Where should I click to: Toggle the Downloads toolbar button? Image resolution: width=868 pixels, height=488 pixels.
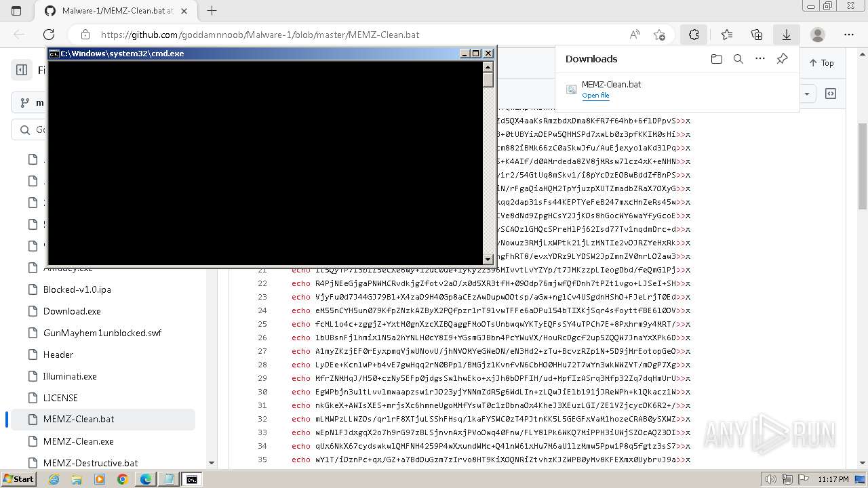coord(787,35)
